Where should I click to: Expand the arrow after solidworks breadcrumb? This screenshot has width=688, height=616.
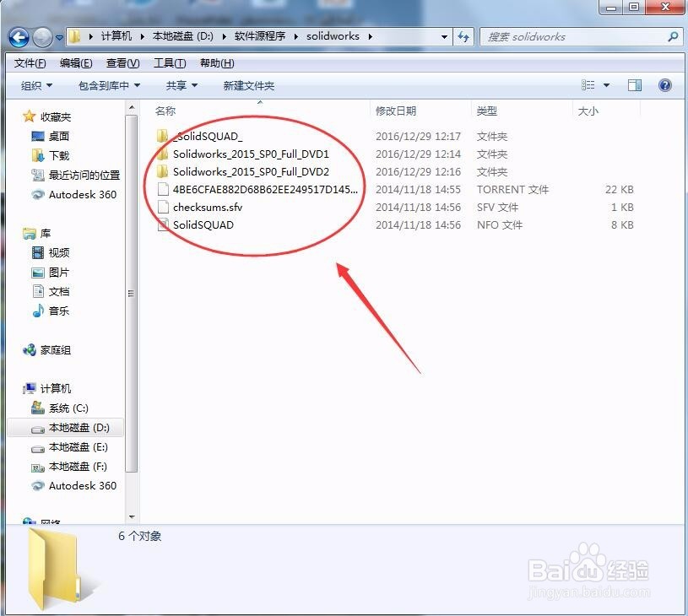[x=371, y=37]
